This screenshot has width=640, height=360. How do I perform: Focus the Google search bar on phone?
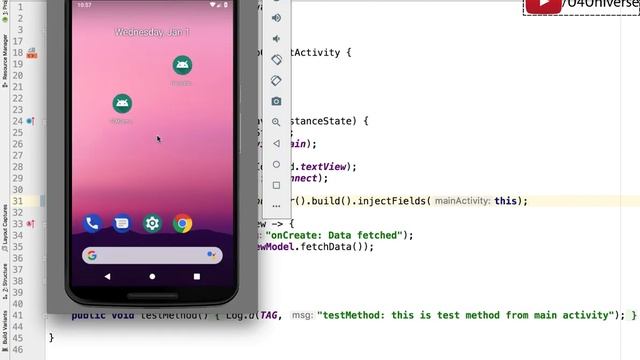pos(152,256)
